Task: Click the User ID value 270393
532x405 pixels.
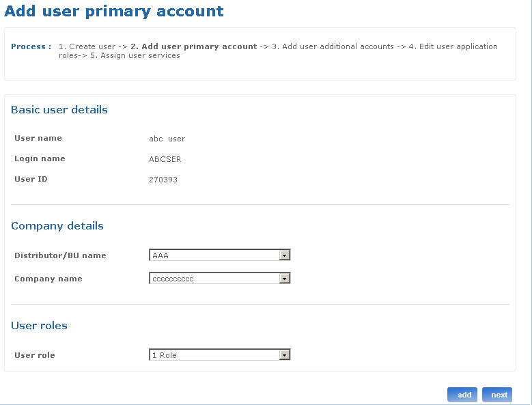Action: 163,180
